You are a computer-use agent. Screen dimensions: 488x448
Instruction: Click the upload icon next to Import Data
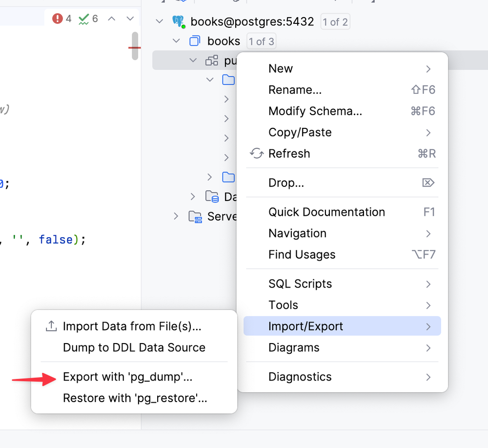click(x=51, y=326)
